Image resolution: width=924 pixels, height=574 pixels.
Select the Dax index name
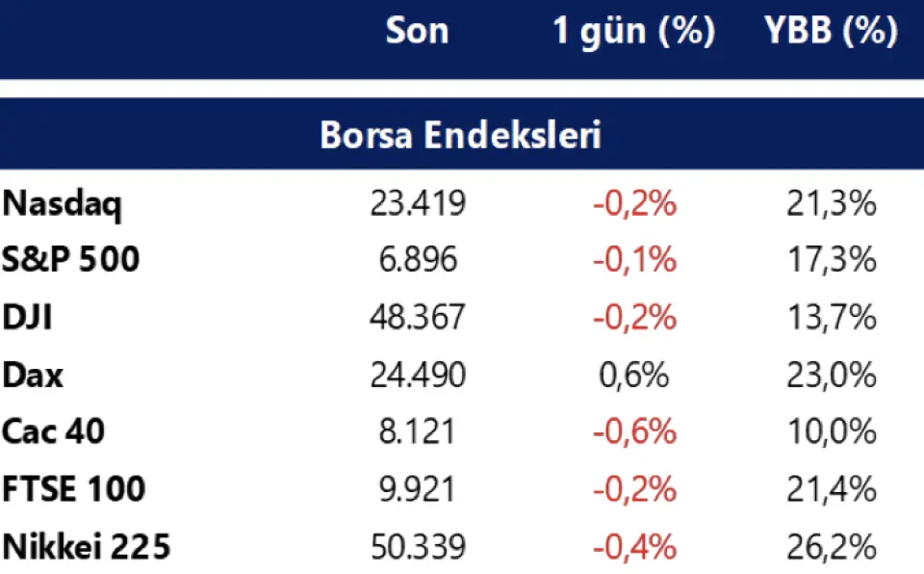33,375
